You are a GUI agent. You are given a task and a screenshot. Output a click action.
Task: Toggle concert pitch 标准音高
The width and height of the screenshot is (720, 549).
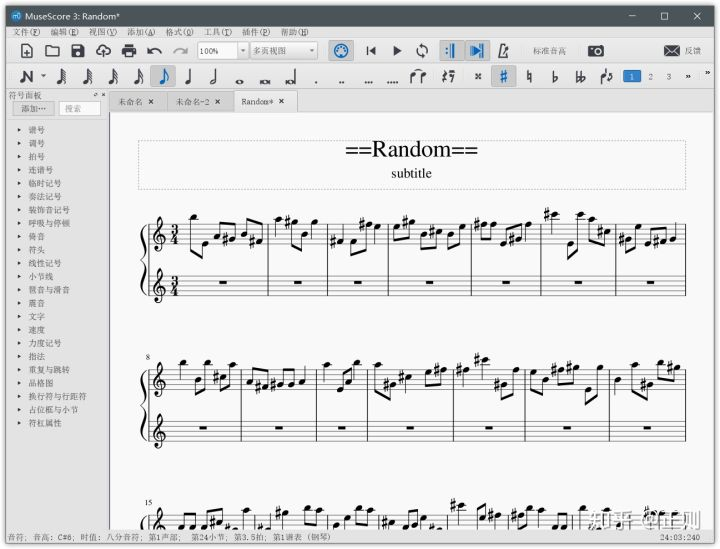(549, 51)
